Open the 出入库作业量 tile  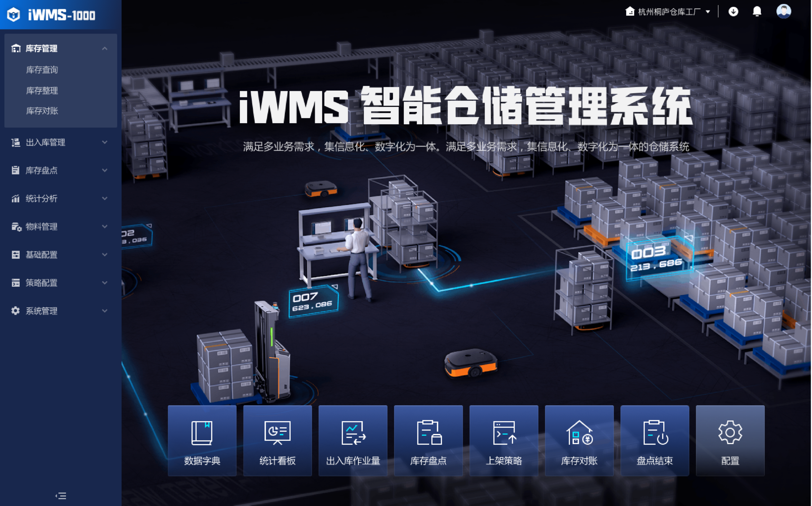(353, 440)
